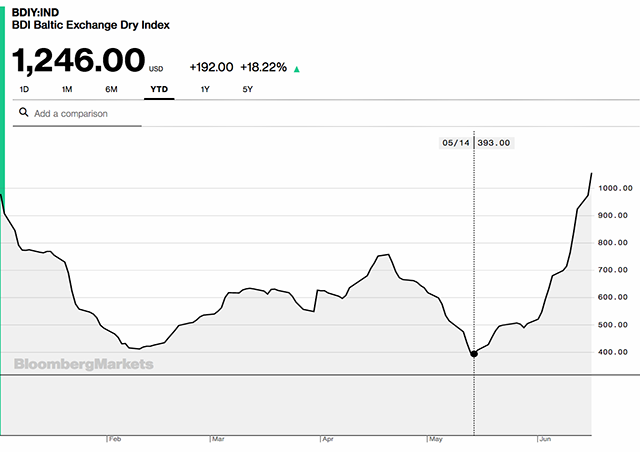Select the YTD range tab
Viewport: 640px width, 452px height.
[159, 90]
